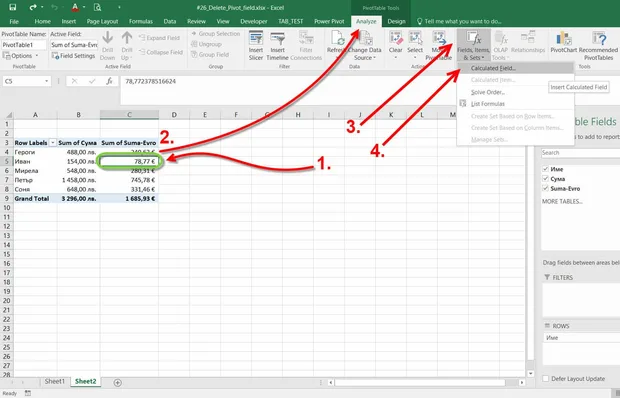The width and height of the screenshot is (620, 398).
Task: Choose Solve Order... menu item
Action: click(515, 92)
